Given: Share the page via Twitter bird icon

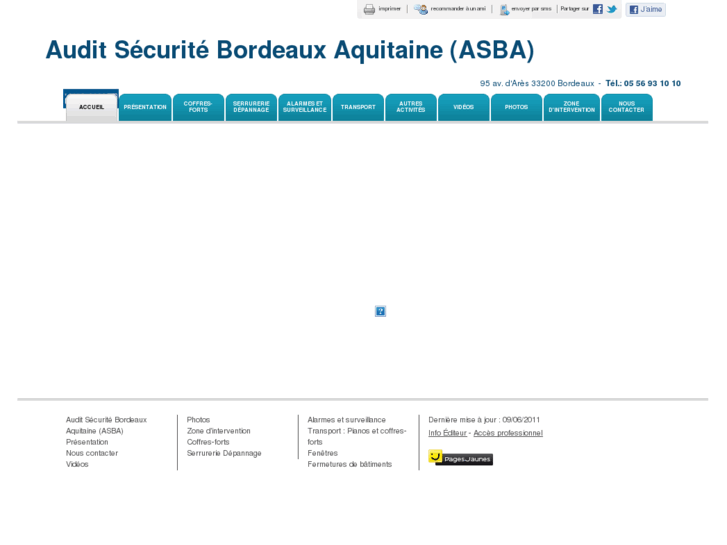Looking at the screenshot, I should pos(612,9).
